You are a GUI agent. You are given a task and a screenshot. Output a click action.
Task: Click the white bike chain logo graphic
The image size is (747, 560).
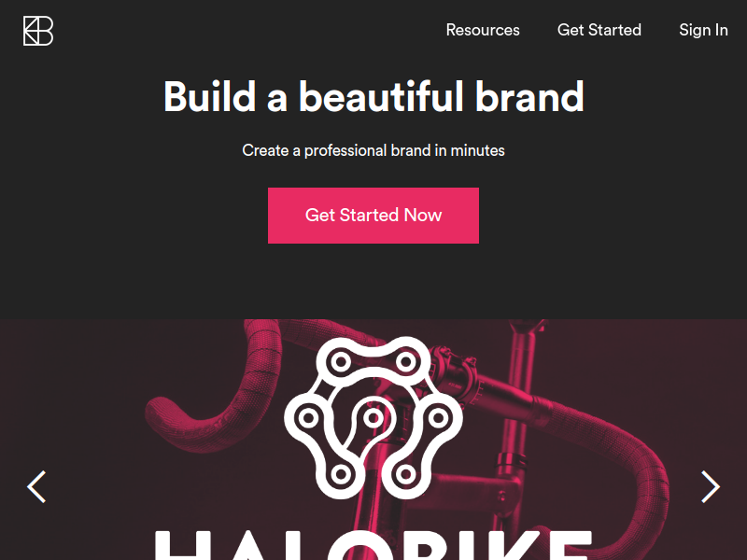click(373, 417)
